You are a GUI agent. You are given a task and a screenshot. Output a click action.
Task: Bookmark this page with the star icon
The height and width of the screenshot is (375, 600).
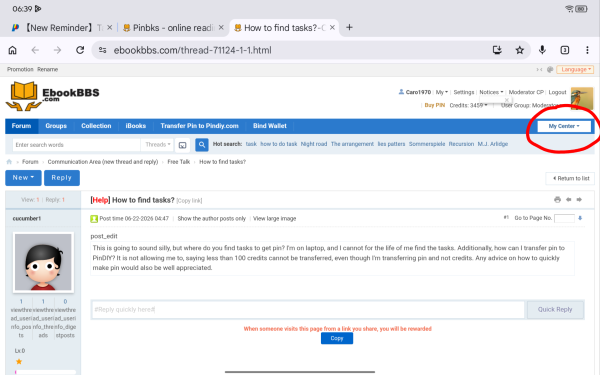coord(519,50)
